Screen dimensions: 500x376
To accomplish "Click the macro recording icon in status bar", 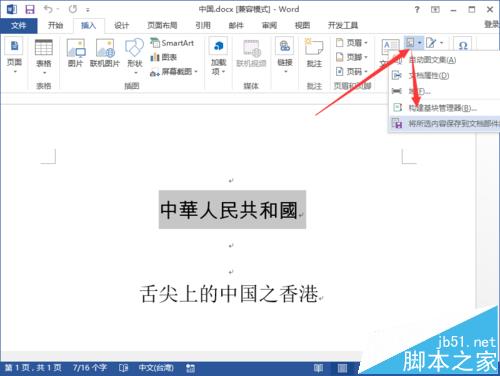I will tap(190, 368).
